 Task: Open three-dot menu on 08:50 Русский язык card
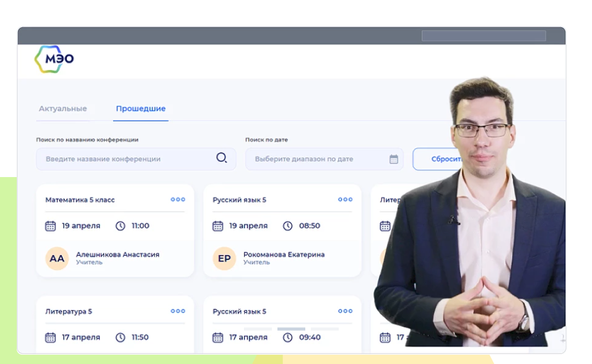click(x=345, y=199)
